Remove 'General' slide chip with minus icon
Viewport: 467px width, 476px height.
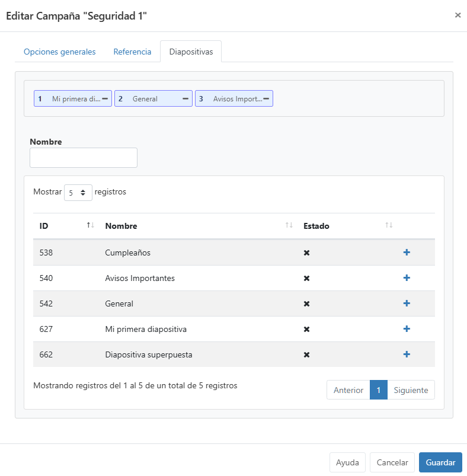185,98
